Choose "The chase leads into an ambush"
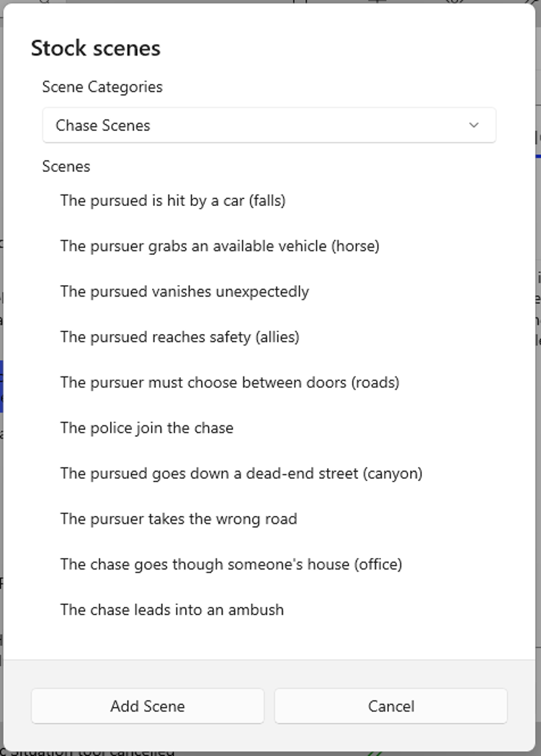Image resolution: width=541 pixels, height=756 pixels. click(x=172, y=610)
